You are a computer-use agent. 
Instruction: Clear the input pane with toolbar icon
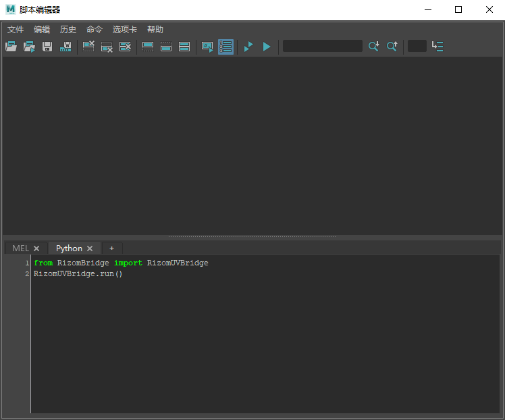pos(107,47)
